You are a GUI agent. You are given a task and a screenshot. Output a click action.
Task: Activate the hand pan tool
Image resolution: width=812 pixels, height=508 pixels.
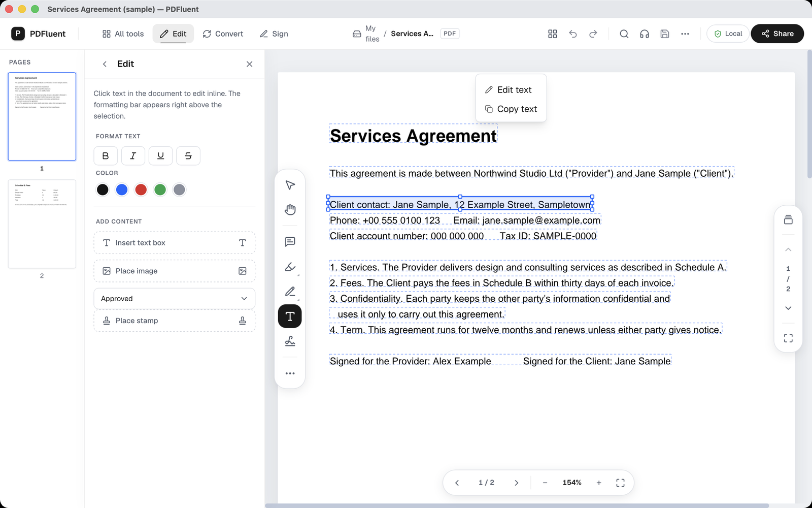(290, 209)
